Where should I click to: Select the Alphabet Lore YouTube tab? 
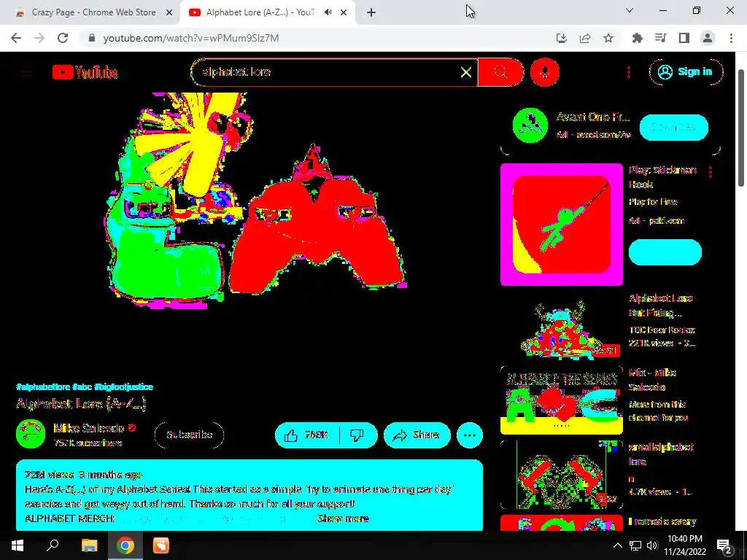(260, 12)
